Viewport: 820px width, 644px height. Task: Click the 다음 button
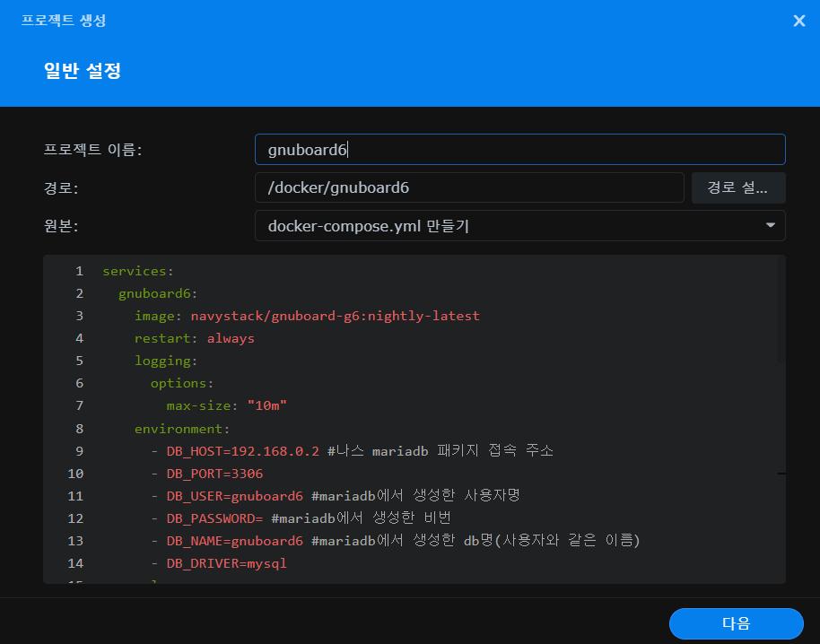tap(736, 623)
